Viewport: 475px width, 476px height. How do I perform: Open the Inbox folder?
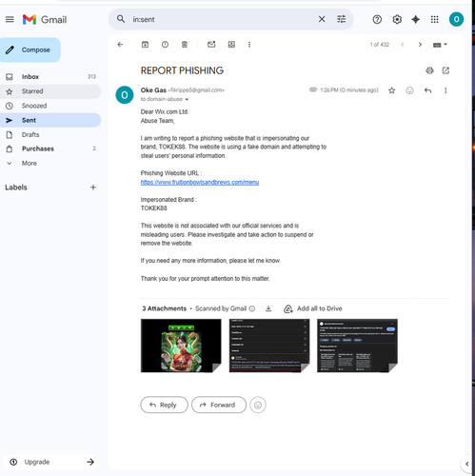(x=50, y=77)
